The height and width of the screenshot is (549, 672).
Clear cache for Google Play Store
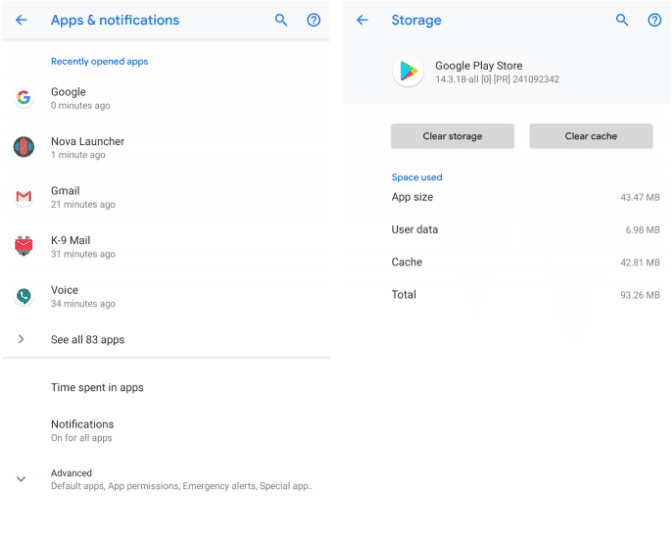point(591,136)
